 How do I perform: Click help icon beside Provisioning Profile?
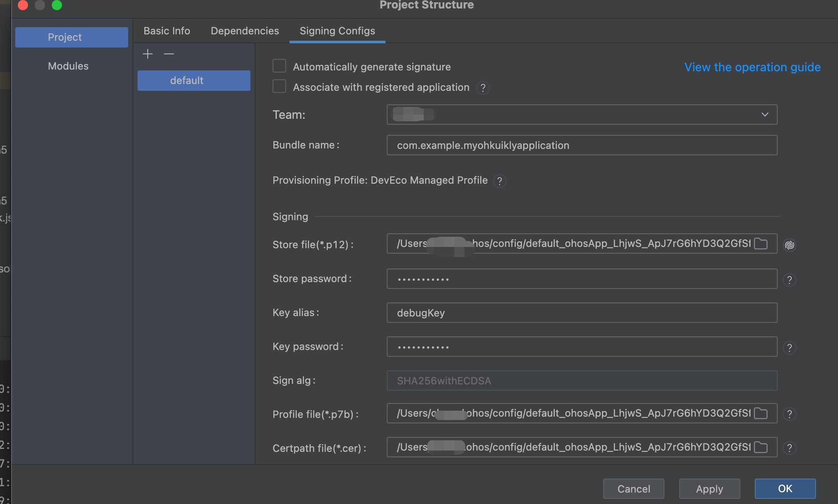(500, 181)
